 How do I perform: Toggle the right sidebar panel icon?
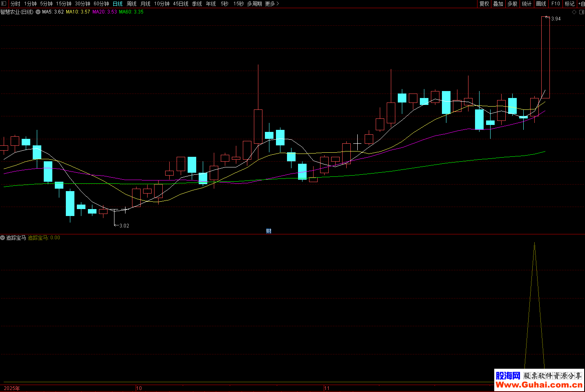tap(581, 12)
